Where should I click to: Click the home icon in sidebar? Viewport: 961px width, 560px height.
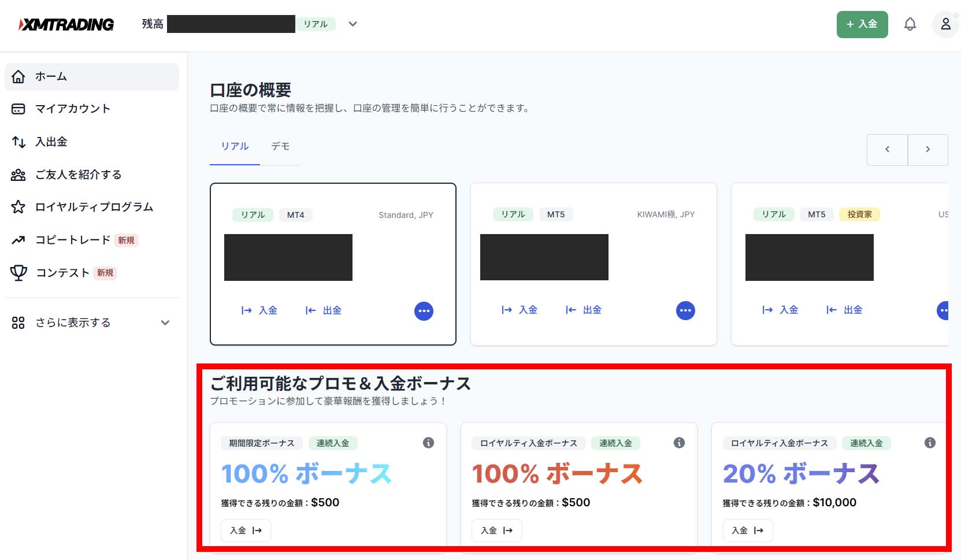[x=18, y=76]
